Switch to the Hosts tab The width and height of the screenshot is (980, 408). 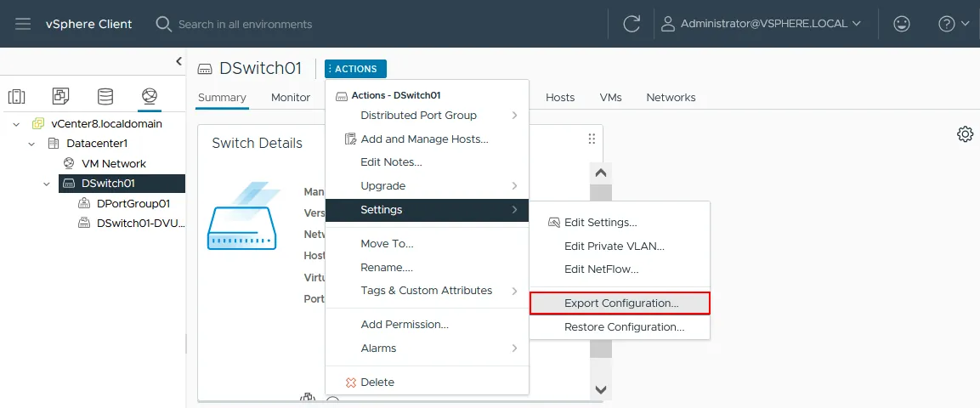pos(560,98)
